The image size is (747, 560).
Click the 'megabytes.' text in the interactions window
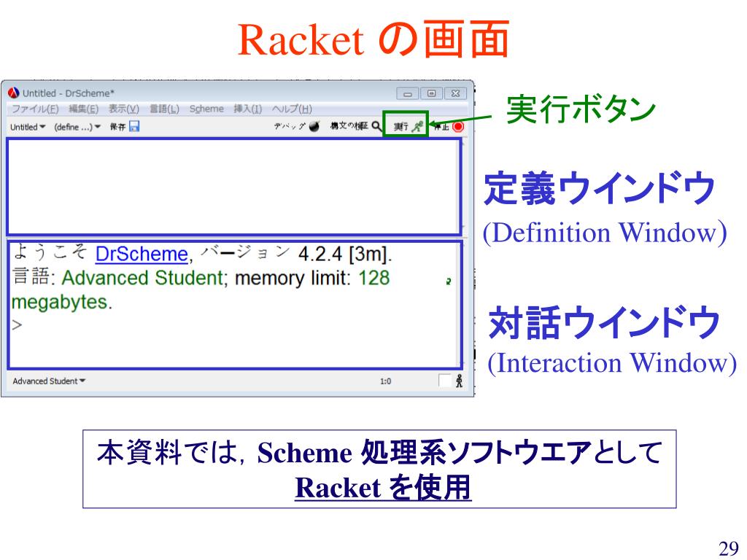tap(62, 302)
